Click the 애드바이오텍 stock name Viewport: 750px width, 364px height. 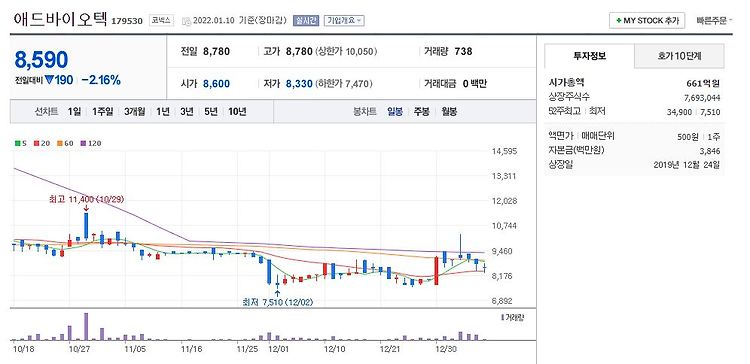pyautogui.click(x=61, y=19)
